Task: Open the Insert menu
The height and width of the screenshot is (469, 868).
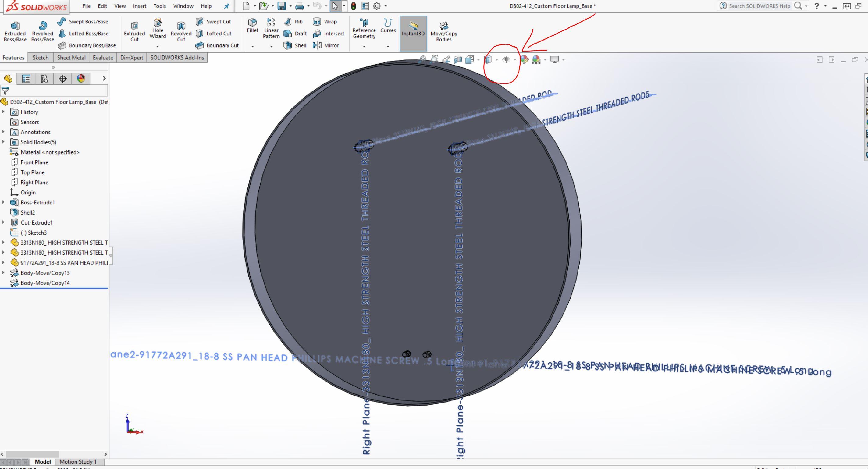Action: (x=139, y=6)
